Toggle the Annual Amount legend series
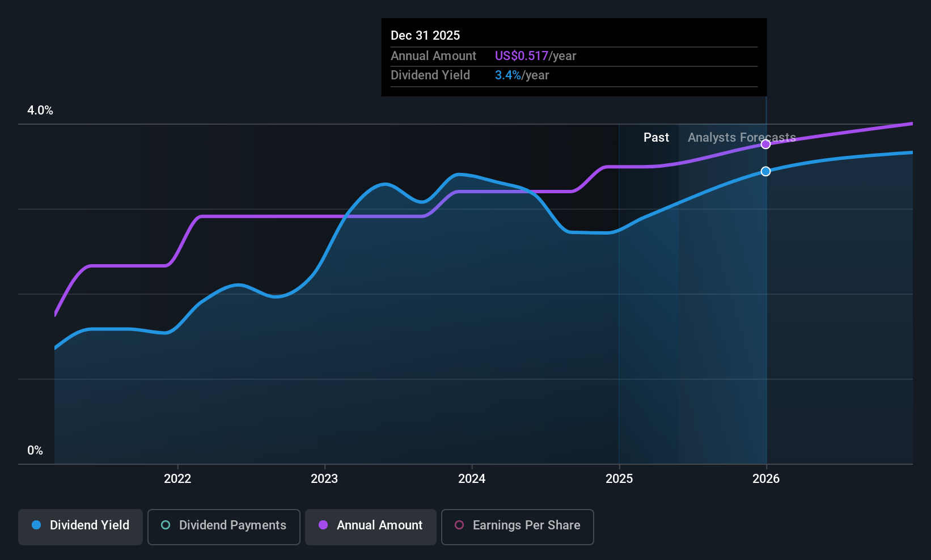Viewport: 931px width, 560px height. pyautogui.click(x=371, y=527)
